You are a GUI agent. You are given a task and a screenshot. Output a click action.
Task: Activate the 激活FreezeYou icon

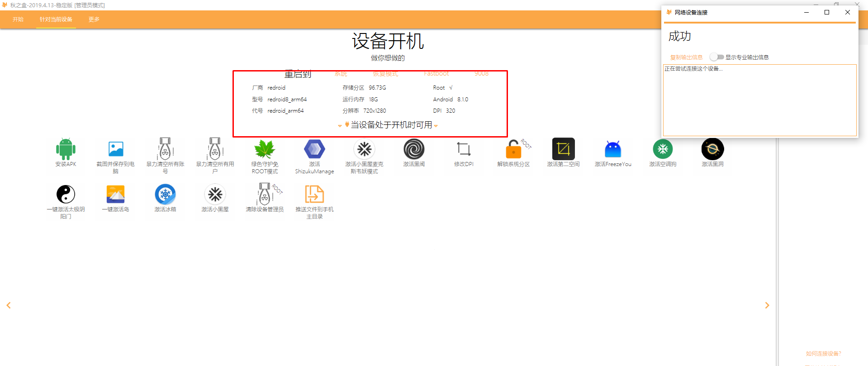[x=613, y=149]
